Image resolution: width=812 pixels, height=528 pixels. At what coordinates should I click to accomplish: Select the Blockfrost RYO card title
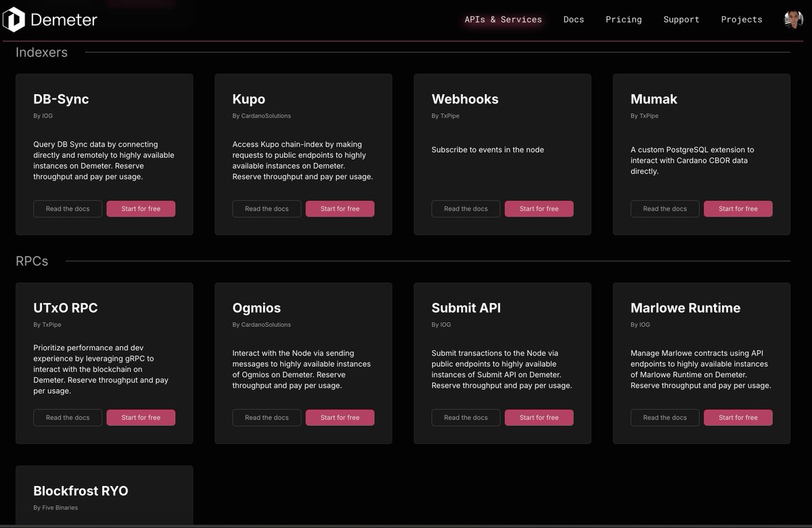(x=81, y=491)
